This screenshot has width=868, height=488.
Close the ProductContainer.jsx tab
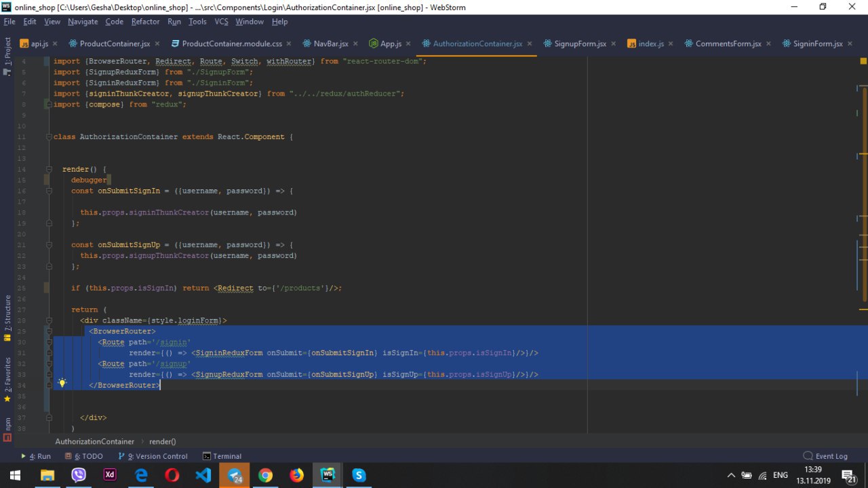tap(157, 43)
